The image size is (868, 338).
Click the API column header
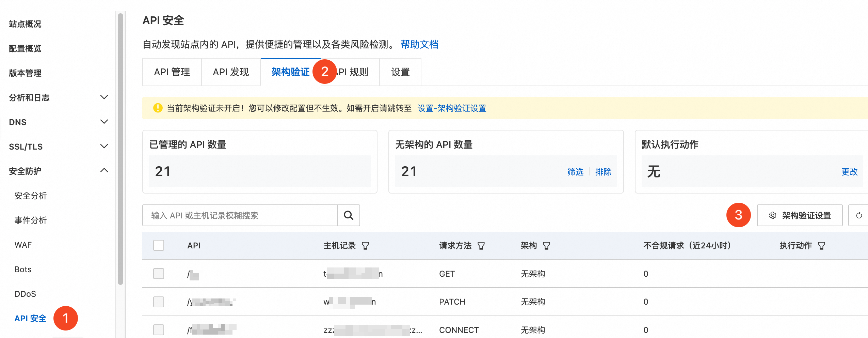194,245
